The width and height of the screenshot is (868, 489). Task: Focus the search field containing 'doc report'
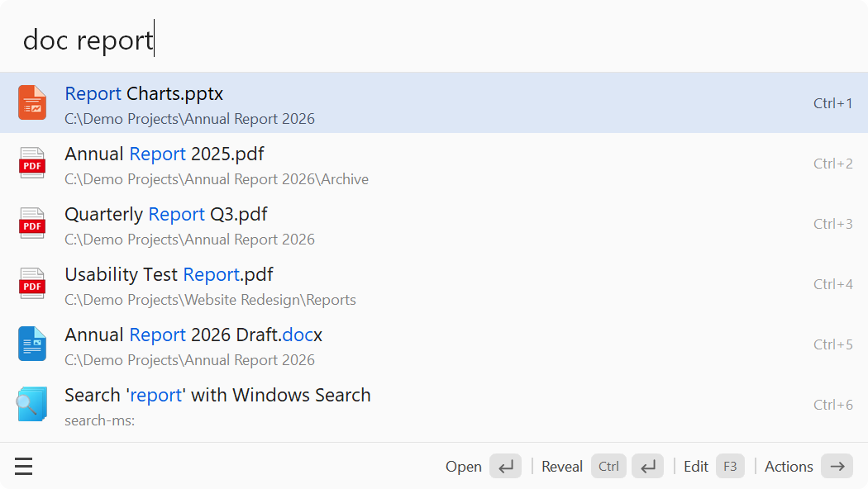click(x=434, y=40)
